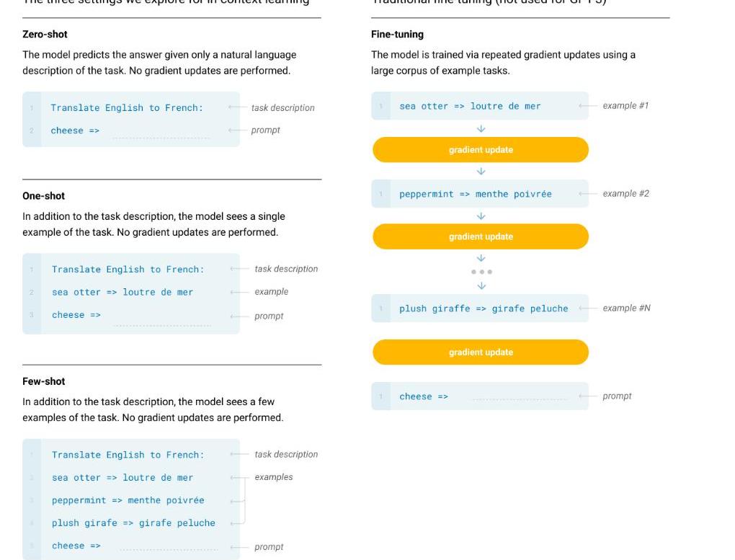The image size is (735, 560).
Task: Click the blank answer line in Fine-tuning cheese prompt
Action: 519,399
